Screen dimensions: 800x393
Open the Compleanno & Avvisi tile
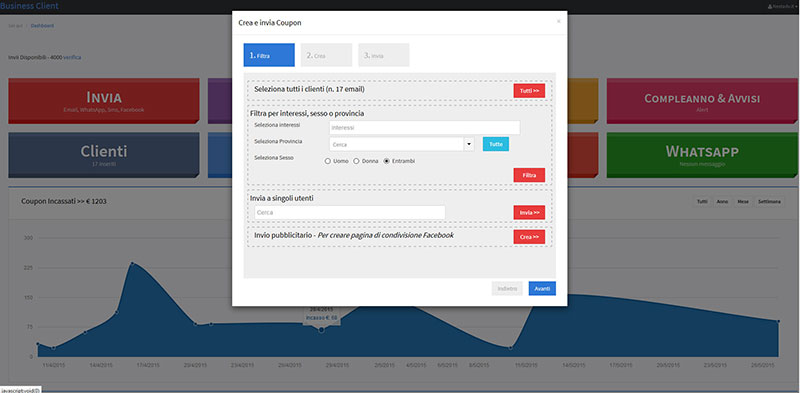702,101
